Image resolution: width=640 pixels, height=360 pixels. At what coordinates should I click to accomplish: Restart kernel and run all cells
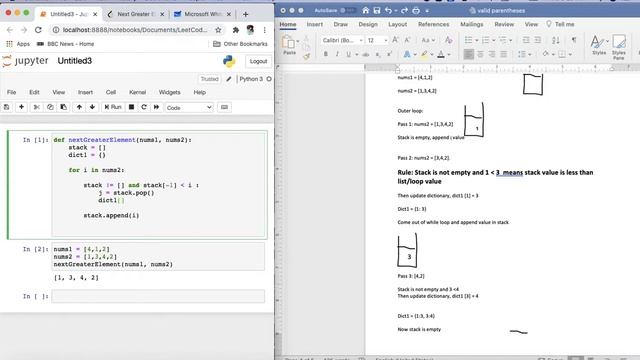point(156,107)
